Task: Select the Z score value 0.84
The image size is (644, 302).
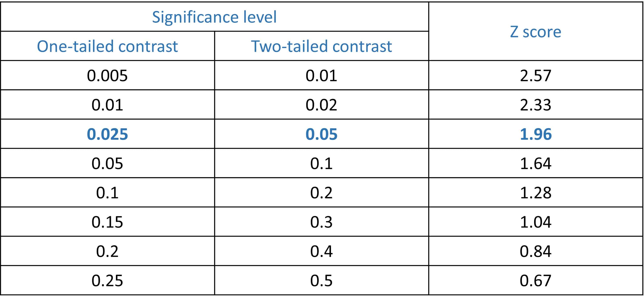Action: 536,251
